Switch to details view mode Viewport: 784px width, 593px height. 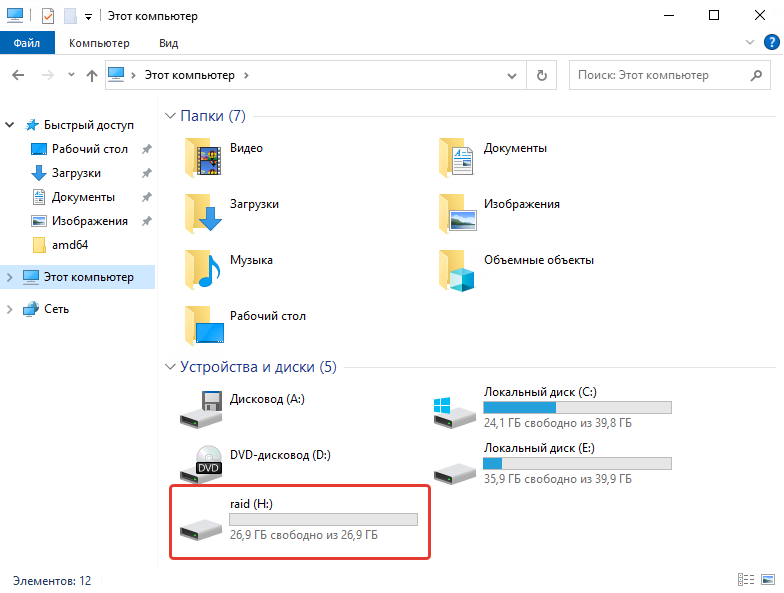coord(745,580)
